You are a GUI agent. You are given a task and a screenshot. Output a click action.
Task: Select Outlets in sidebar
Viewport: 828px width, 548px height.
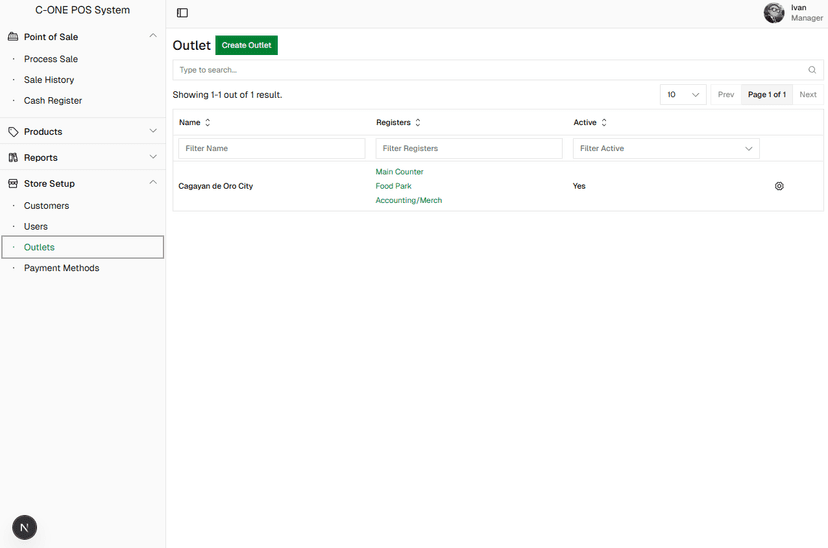click(x=83, y=247)
